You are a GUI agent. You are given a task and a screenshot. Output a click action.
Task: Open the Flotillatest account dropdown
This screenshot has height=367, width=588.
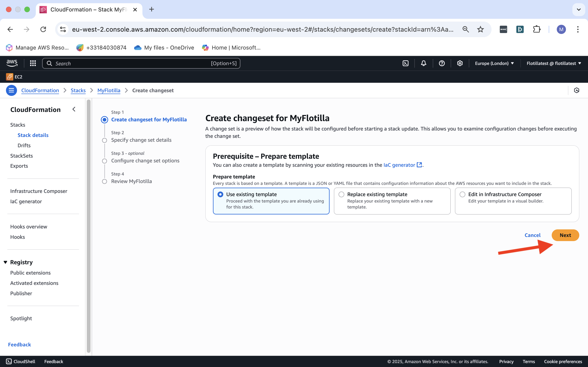(554, 63)
